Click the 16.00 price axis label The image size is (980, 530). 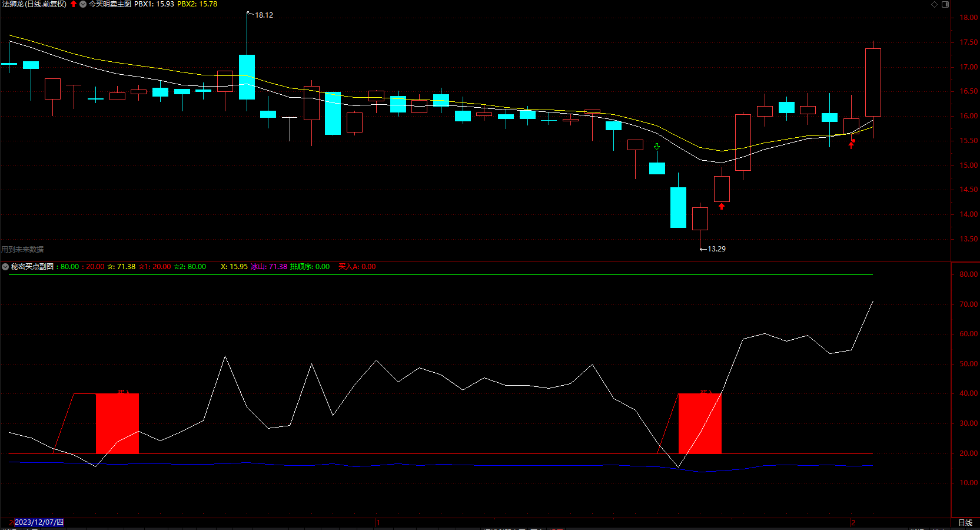969,116
